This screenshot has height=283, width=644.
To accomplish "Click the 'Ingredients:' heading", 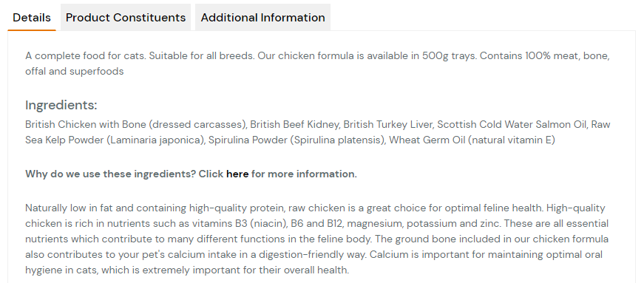I will point(61,105).
